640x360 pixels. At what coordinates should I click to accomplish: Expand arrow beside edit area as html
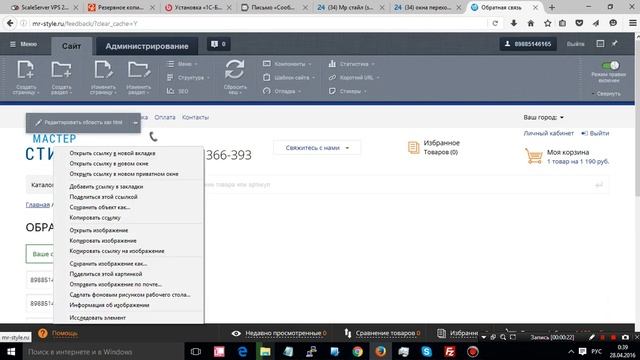click(x=135, y=123)
